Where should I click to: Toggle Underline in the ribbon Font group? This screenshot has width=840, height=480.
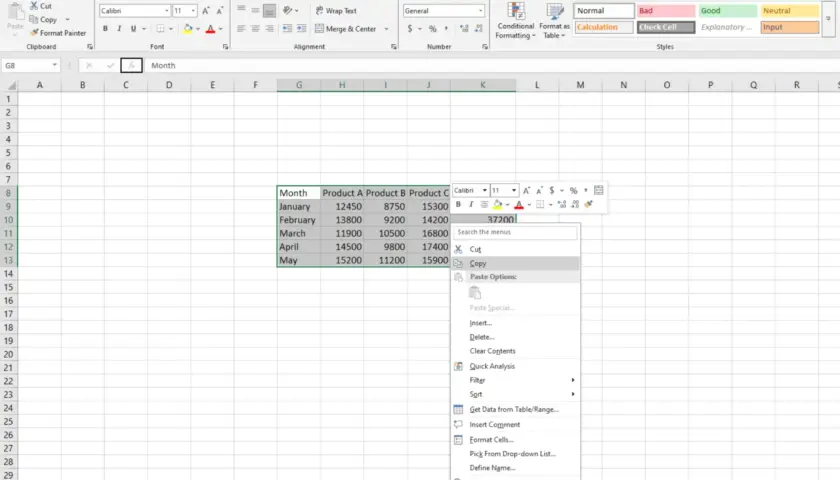click(133, 28)
